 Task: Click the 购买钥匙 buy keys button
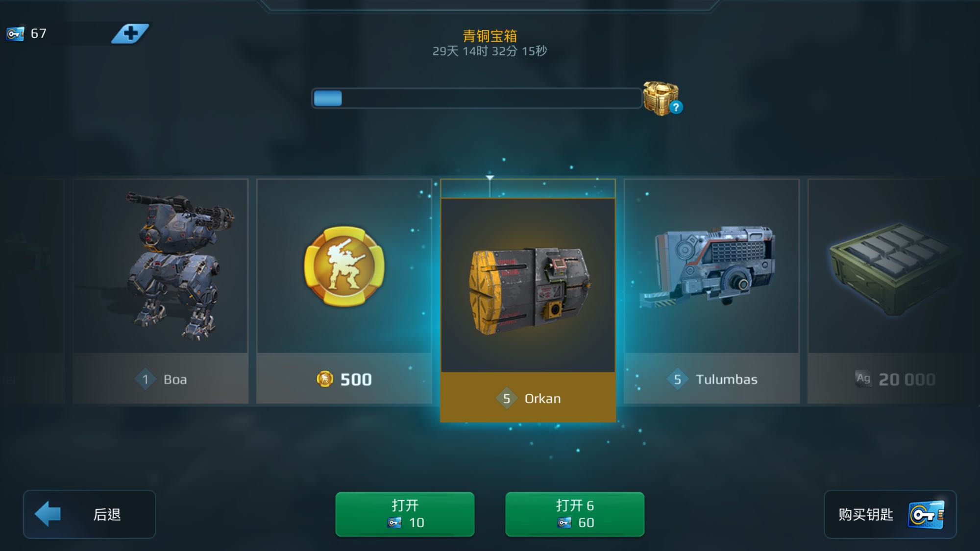(x=890, y=514)
